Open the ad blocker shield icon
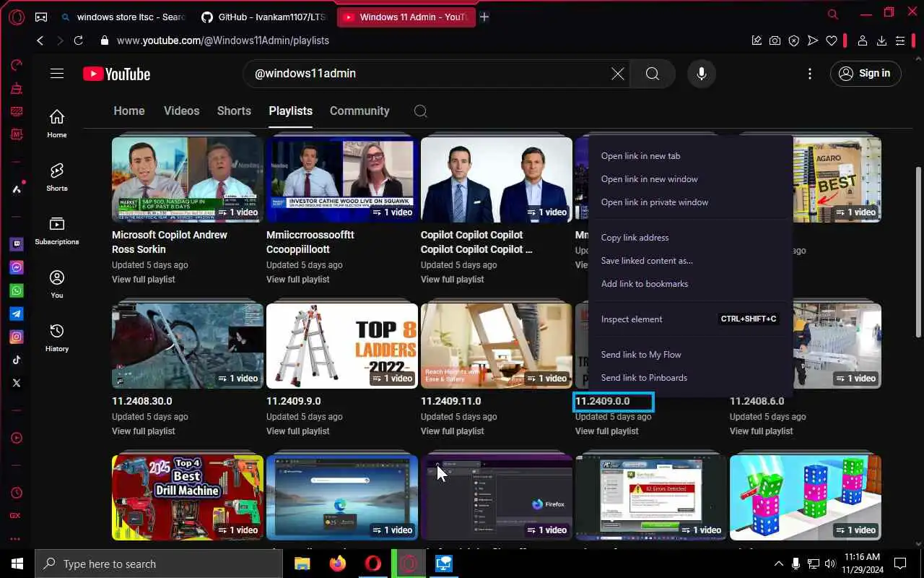The width and height of the screenshot is (924, 578). [x=793, y=40]
